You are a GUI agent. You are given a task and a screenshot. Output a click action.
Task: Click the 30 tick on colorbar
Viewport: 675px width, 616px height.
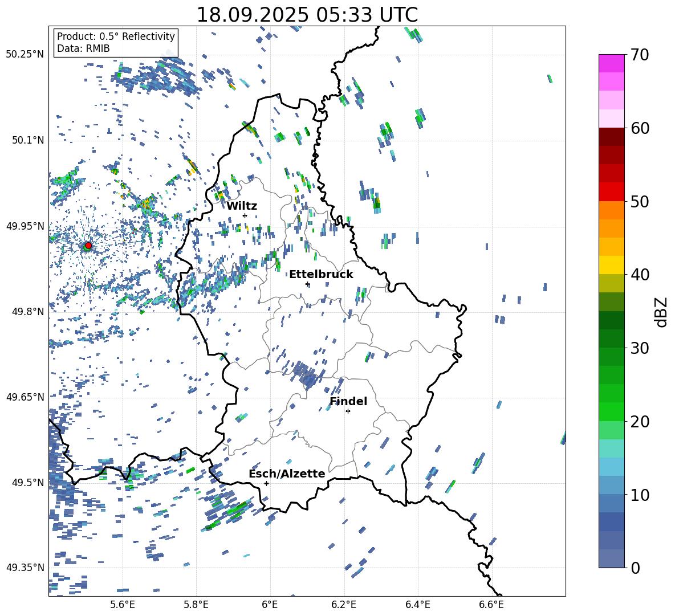click(x=639, y=348)
